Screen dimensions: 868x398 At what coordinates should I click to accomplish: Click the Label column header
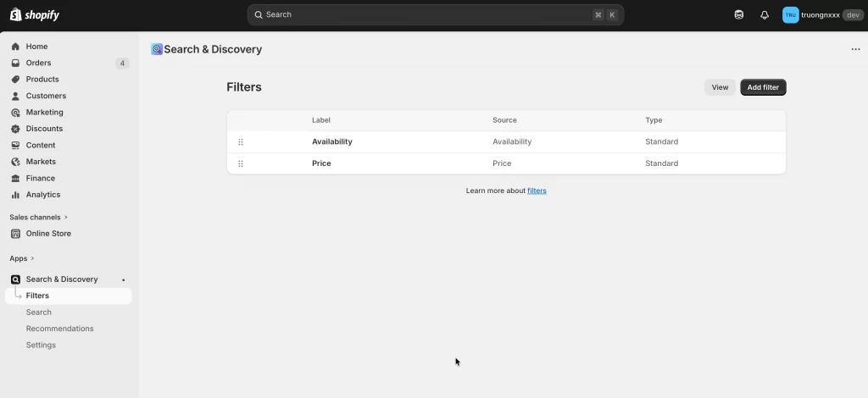coord(321,120)
